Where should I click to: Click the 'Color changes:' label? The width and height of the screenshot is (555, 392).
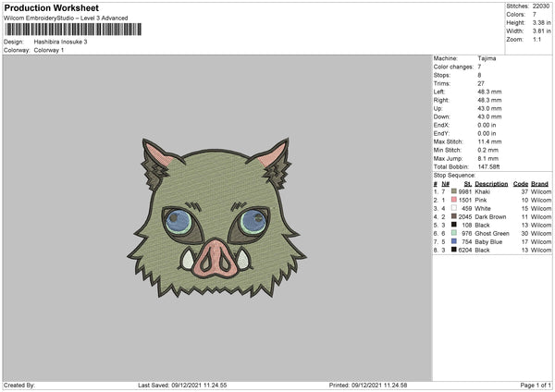tap(453, 67)
